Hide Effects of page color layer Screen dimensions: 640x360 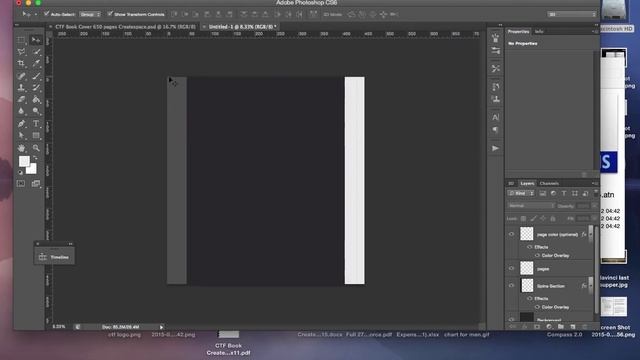529,247
